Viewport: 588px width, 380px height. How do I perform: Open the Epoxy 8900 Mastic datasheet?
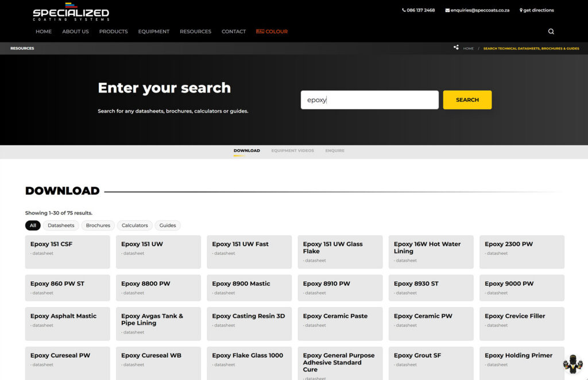249,288
